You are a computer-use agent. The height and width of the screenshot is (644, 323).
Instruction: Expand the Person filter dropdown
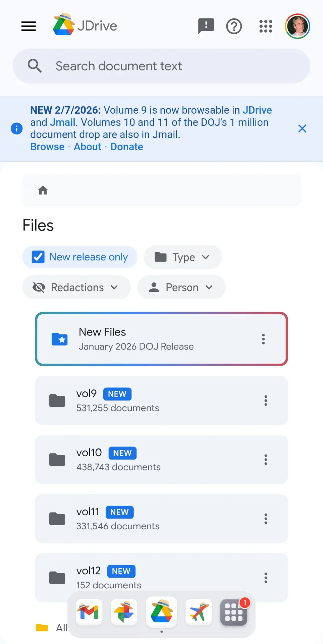181,287
